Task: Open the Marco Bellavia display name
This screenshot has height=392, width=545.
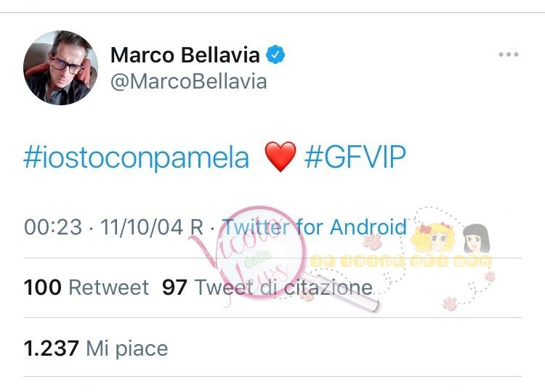Action: coord(185,55)
